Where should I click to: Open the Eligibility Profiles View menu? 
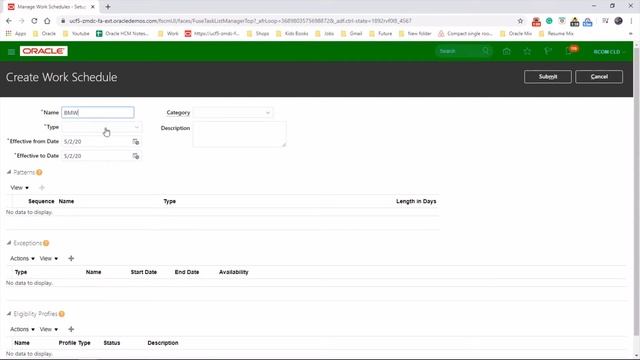coord(49,329)
